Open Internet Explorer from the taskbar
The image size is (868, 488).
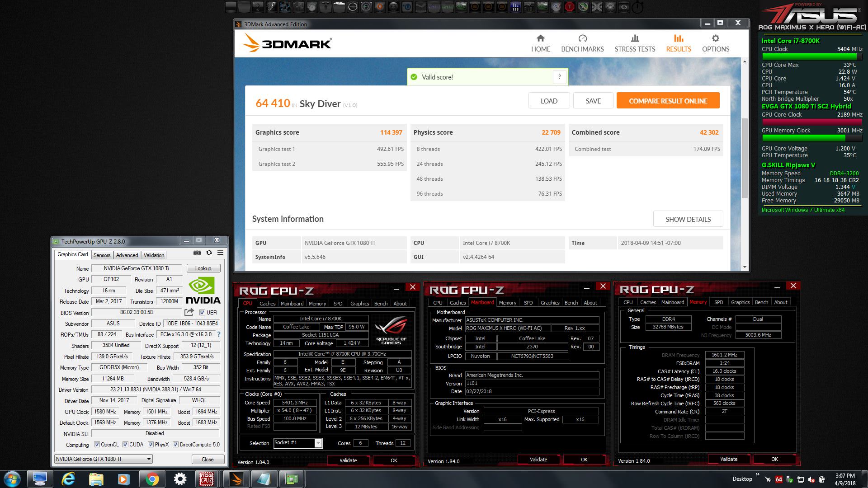[x=68, y=479]
